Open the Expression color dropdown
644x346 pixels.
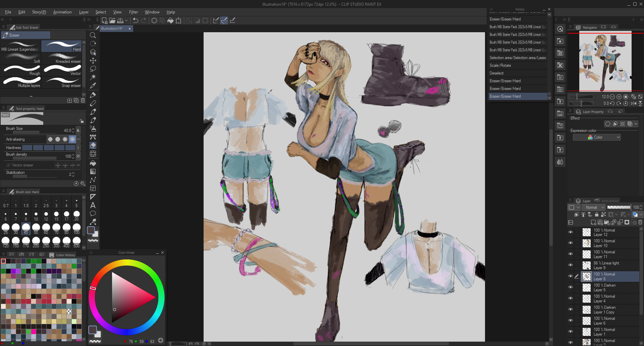[x=597, y=137]
